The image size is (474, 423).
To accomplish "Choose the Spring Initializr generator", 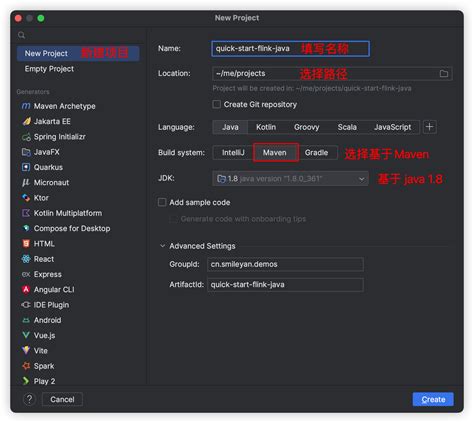I will click(x=53, y=137).
